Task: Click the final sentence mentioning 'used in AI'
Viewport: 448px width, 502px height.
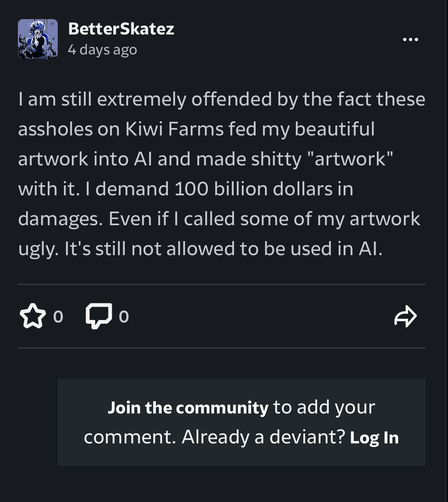Action: tap(223, 249)
